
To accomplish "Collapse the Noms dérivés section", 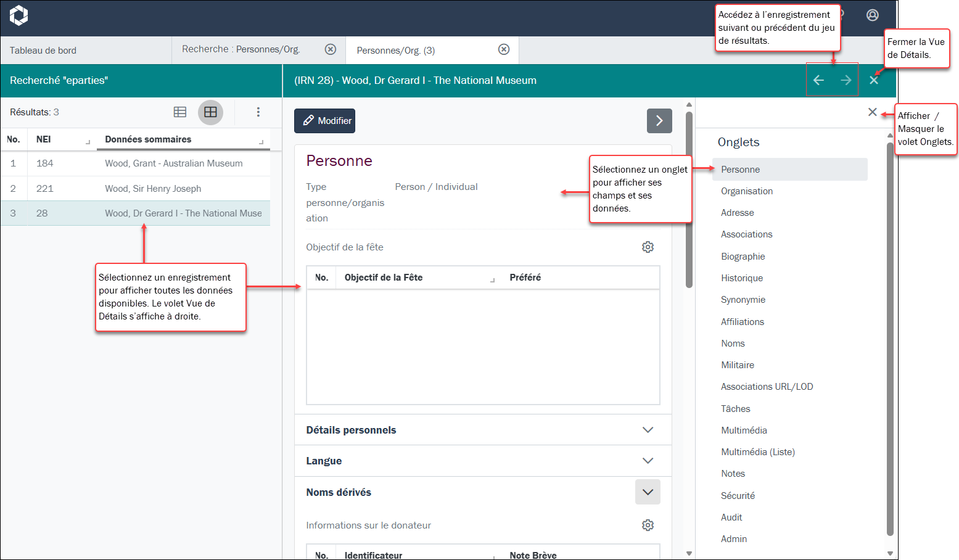I will pyautogui.click(x=648, y=492).
